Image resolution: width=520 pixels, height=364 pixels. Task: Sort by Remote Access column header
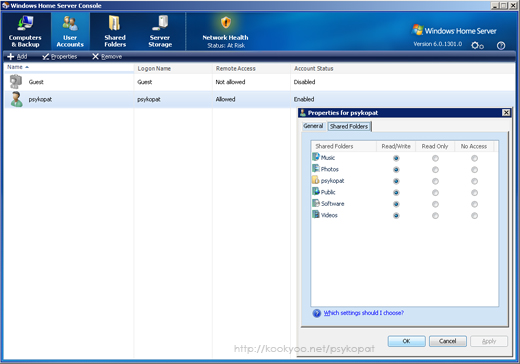[x=251, y=68]
